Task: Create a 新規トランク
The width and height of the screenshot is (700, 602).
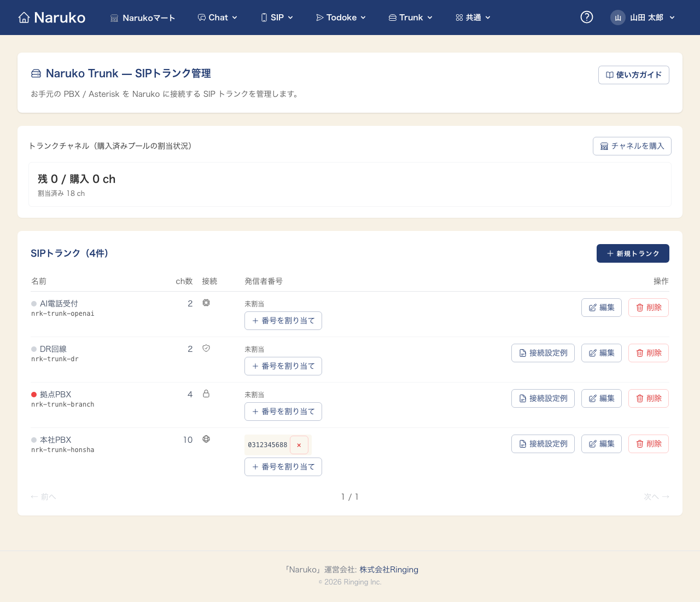Action: coord(633,253)
